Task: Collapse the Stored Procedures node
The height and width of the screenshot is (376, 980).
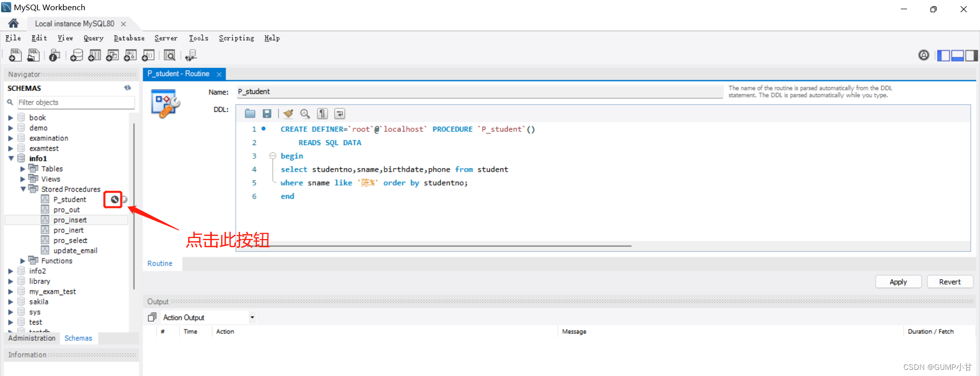Action: pos(22,189)
